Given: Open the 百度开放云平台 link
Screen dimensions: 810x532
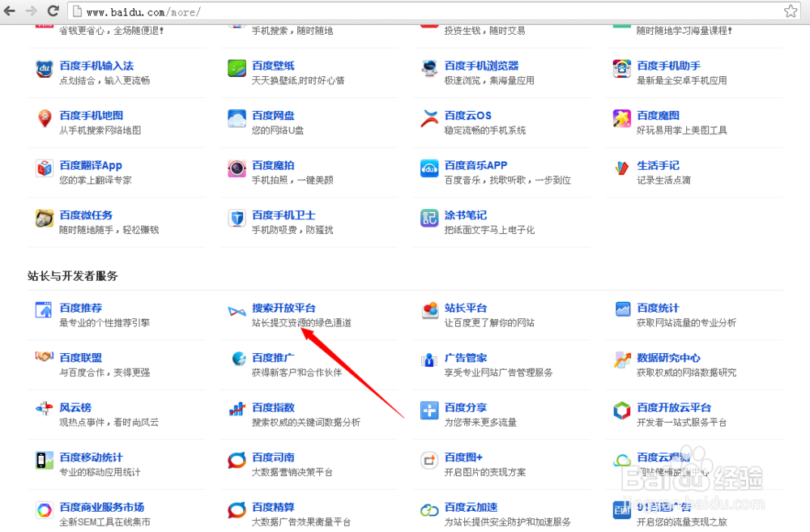Looking at the screenshot, I should (x=674, y=407).
